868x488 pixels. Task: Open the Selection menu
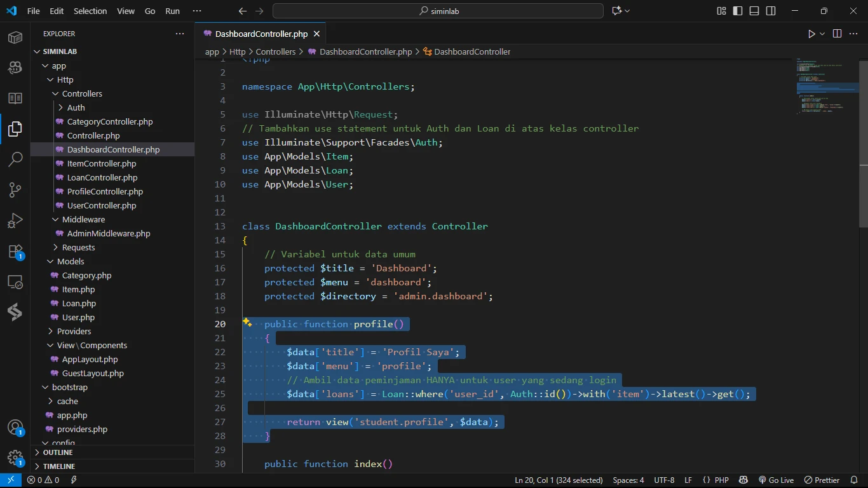click(x=90, y=11)
